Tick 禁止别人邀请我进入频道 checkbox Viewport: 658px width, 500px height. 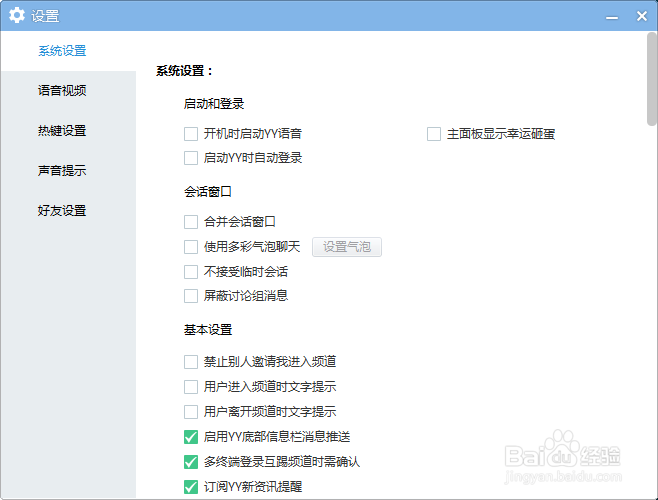tap(191, 361)
